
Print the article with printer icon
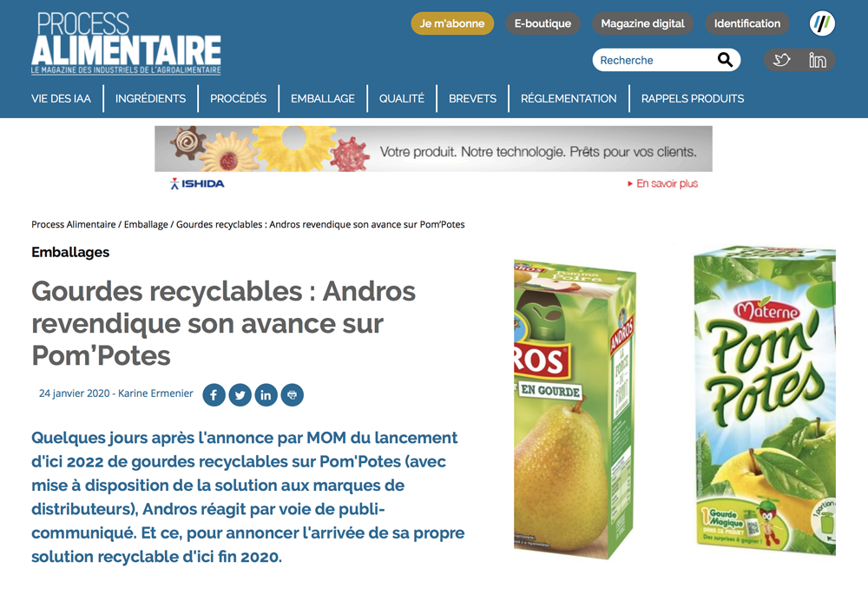point(292,395)
